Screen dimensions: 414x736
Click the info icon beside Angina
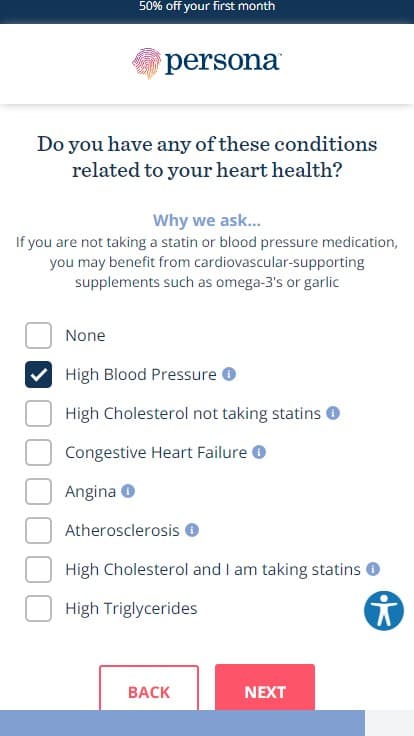pos(128,491)
